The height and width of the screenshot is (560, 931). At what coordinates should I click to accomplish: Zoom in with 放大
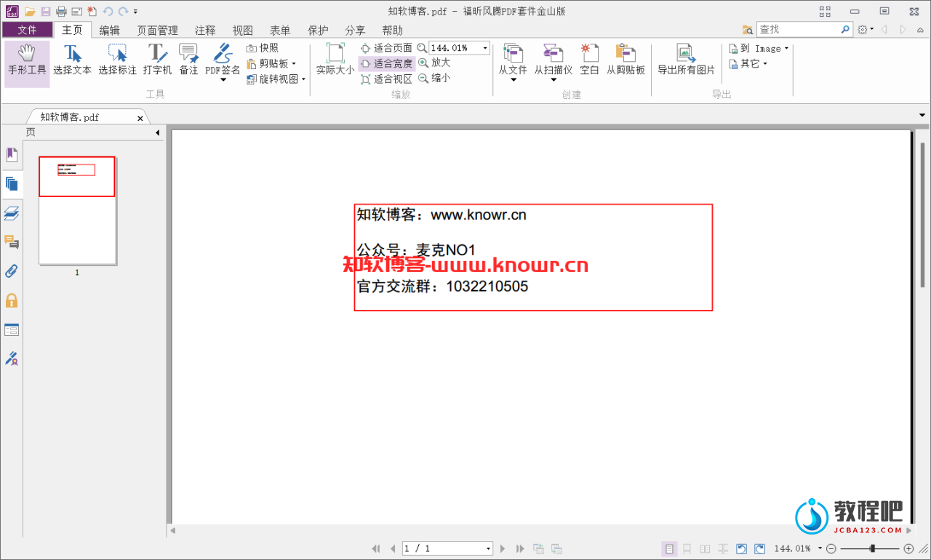pos(434,63)
